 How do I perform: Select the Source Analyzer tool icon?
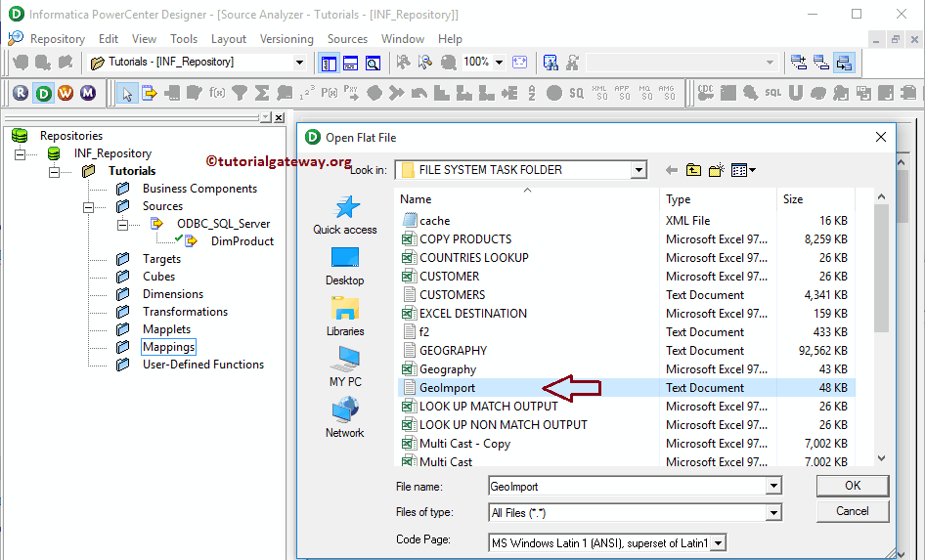149,93
